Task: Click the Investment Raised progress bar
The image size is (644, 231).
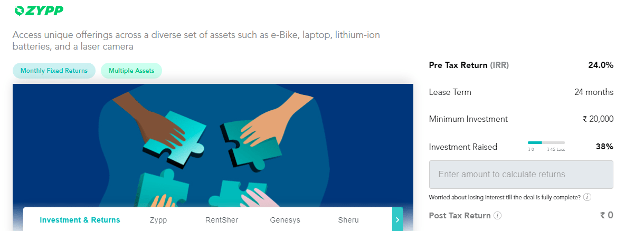Action: click(546, 142)
